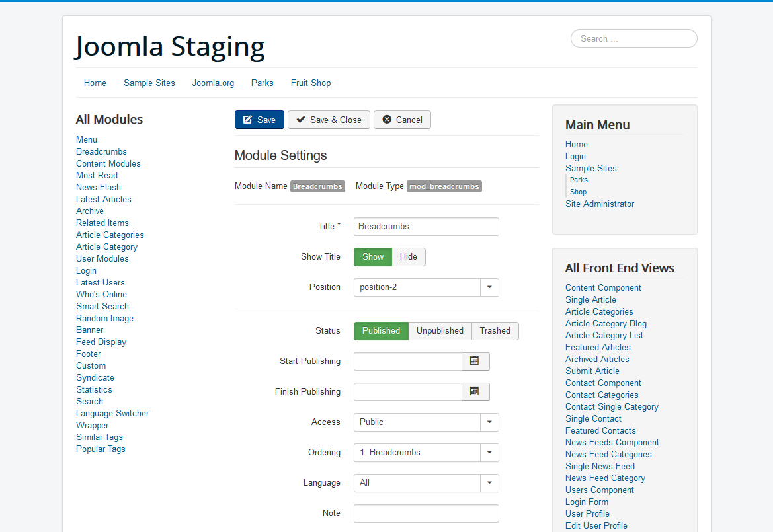Image resolution: width=773 pixels, height=532 pixels.
Task: Open Banner module link
Action: pyautogui.click(x=90, y=330)
